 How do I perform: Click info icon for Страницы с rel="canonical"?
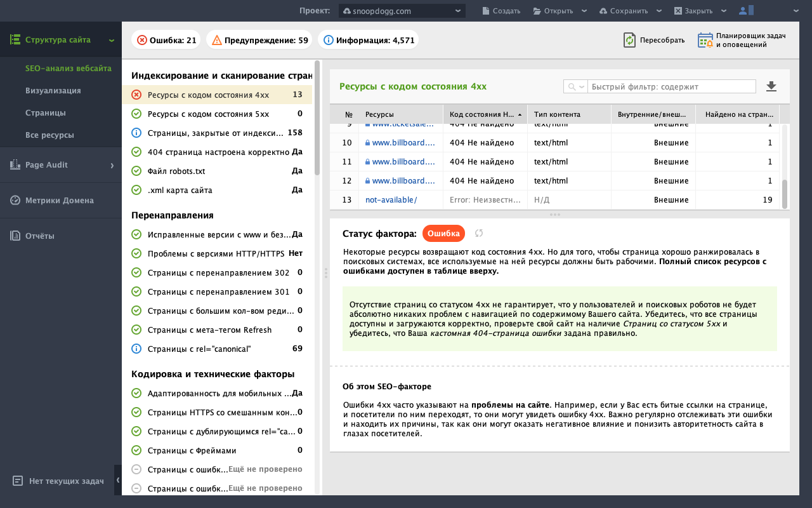point(136,349)
